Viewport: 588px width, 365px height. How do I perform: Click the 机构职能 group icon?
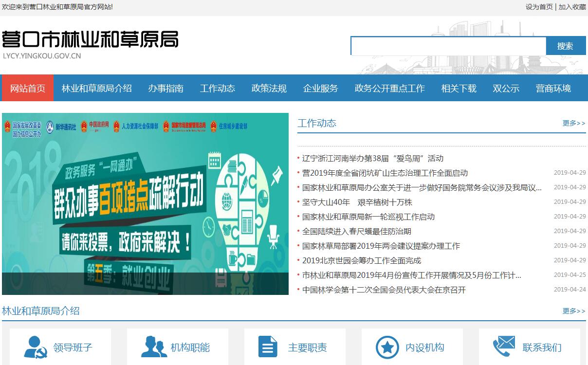pos(154,347)
